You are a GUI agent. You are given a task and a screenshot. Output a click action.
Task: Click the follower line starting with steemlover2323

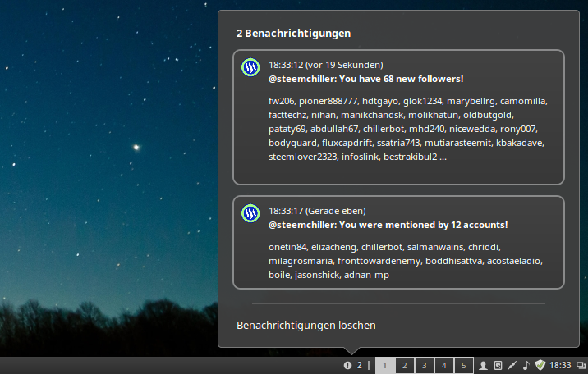[357, 157]
